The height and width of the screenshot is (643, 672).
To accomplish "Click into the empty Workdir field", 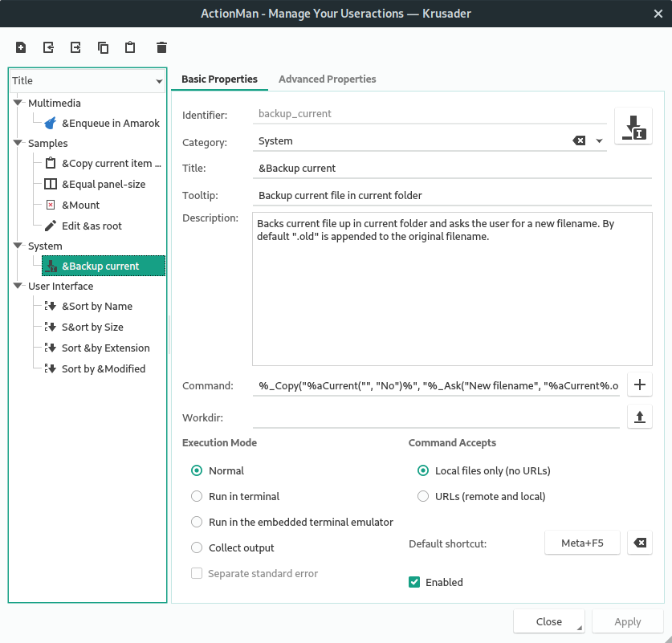I will coord(436,417).
